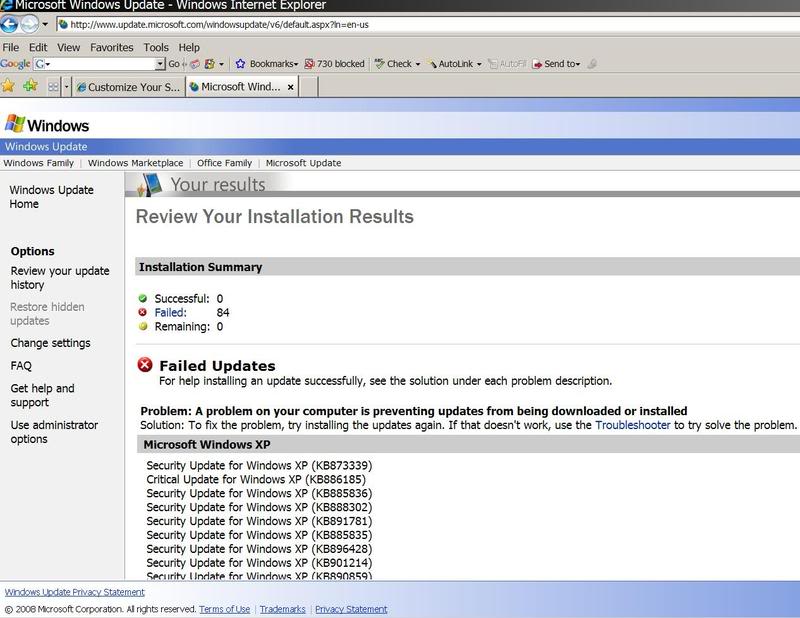Open the Change settings option

point(51,343)
